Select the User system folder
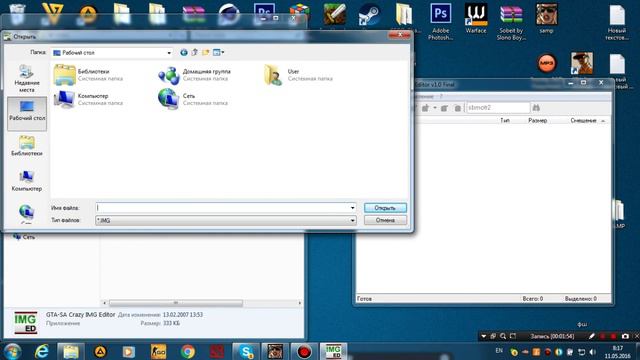Screen dimensions: 640x360 pos(299,75)
